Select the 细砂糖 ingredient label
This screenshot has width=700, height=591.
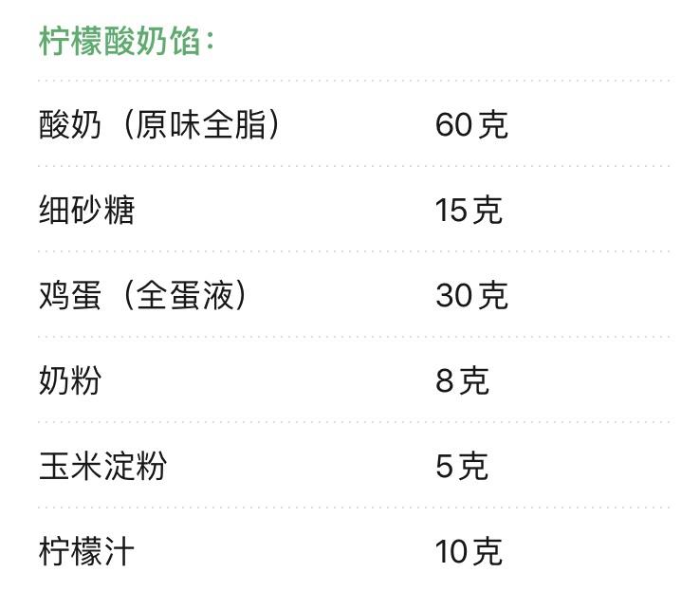click(x=86, y=210)
